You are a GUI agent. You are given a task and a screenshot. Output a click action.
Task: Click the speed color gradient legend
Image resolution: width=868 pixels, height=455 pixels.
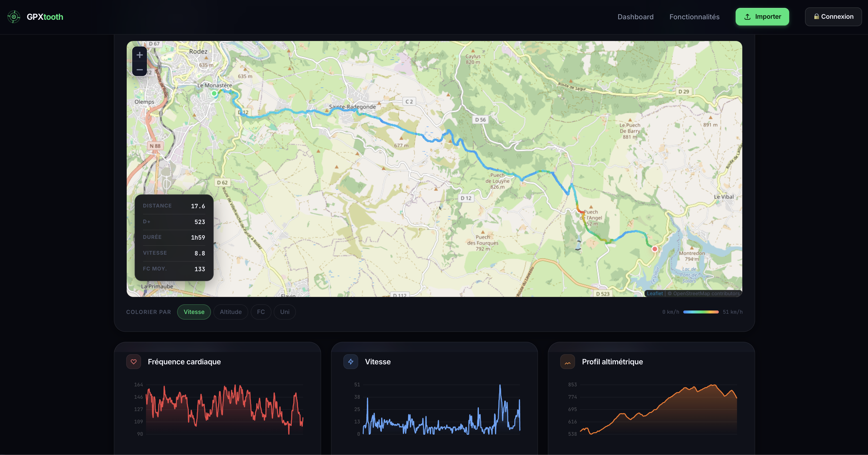click(x=701, y=312)
